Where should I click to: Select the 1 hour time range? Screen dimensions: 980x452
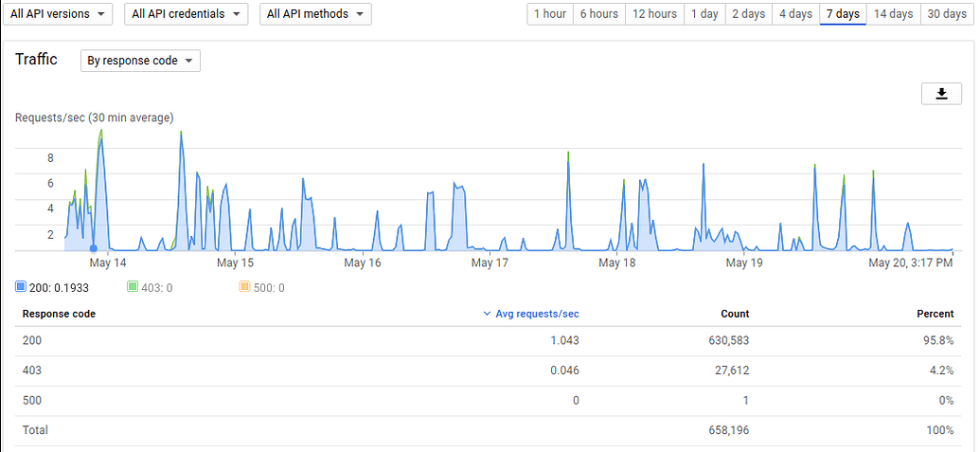(x=550, y=14)
